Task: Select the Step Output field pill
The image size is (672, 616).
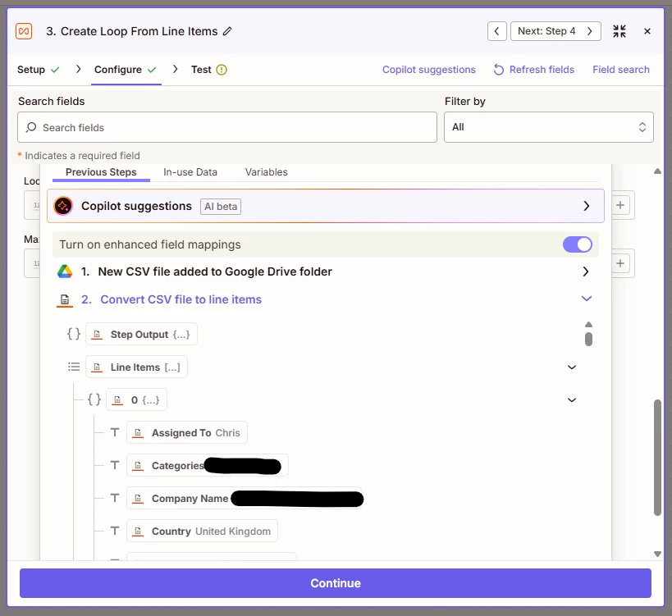Action: [141, 334]
